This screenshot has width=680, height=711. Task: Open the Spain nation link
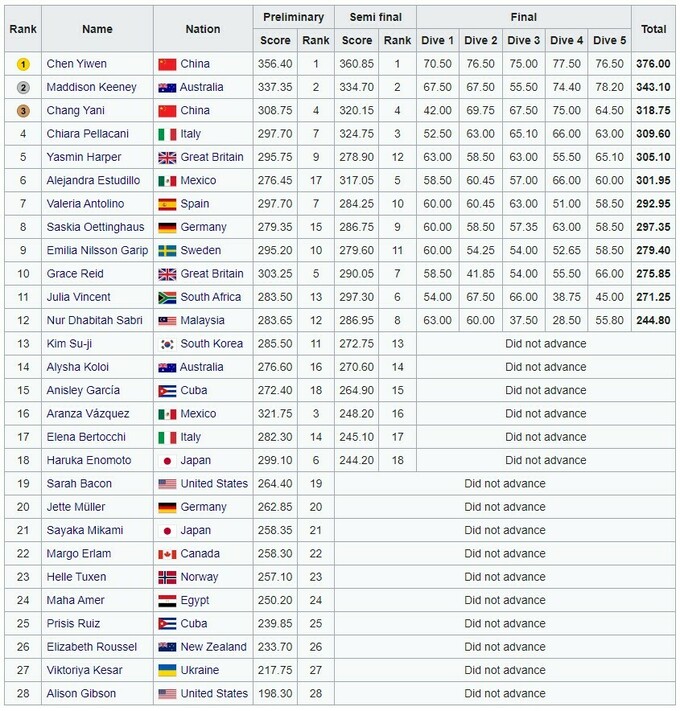(197, 204)
